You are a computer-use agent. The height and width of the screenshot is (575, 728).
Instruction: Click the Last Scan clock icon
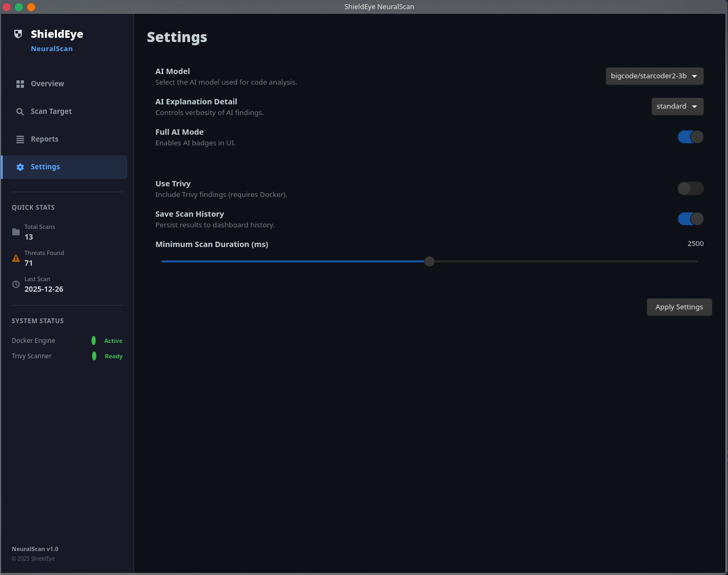click(16, 284)
